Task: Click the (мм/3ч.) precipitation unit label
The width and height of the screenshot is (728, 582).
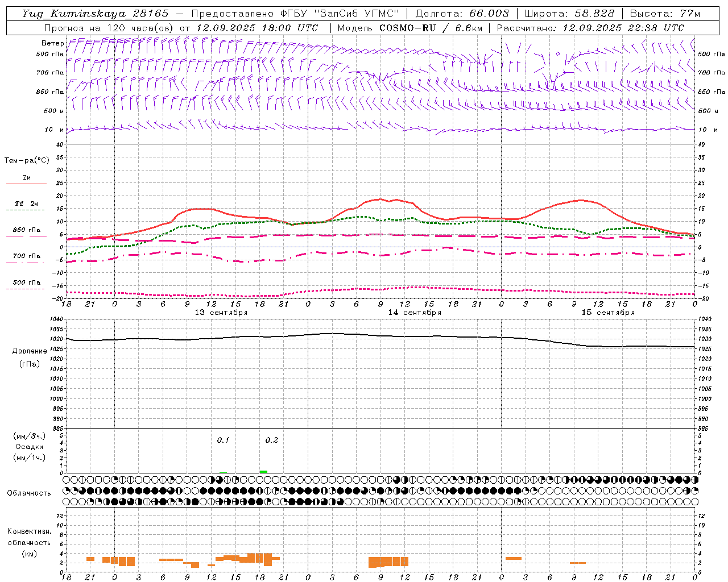Action: 30,436
